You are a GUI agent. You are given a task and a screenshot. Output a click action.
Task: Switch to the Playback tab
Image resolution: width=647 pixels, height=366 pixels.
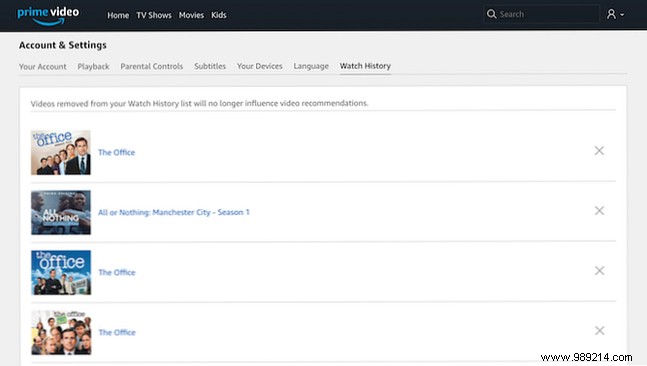coord(93,66)
